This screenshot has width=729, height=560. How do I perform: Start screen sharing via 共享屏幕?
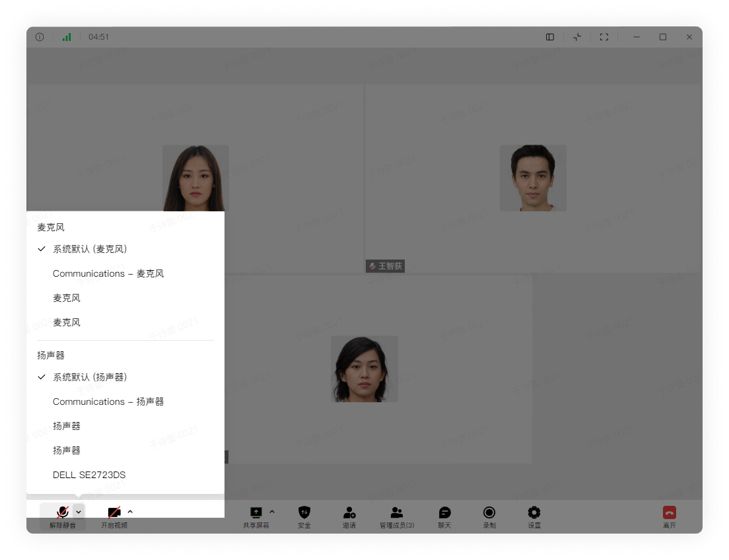[x=256, y=516]
